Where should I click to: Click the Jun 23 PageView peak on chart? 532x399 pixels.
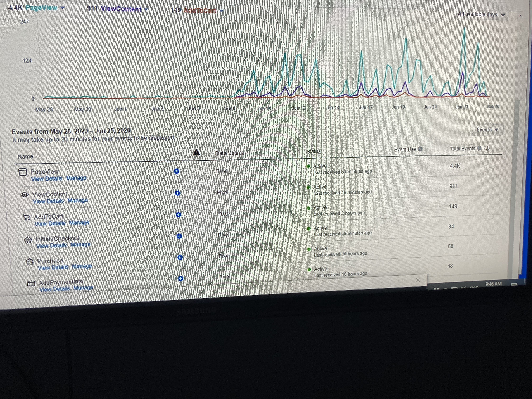(464, 28)
